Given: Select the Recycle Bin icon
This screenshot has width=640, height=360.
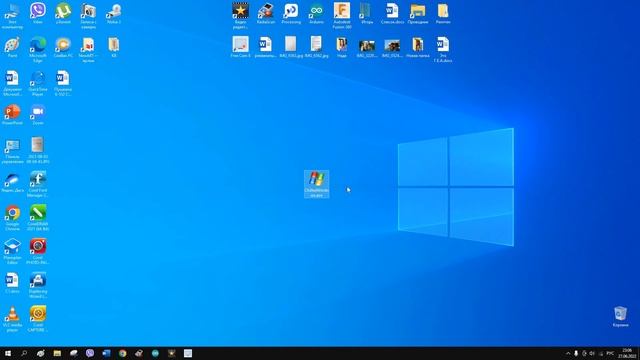Looking at the screenshot, I should [620, 317].
